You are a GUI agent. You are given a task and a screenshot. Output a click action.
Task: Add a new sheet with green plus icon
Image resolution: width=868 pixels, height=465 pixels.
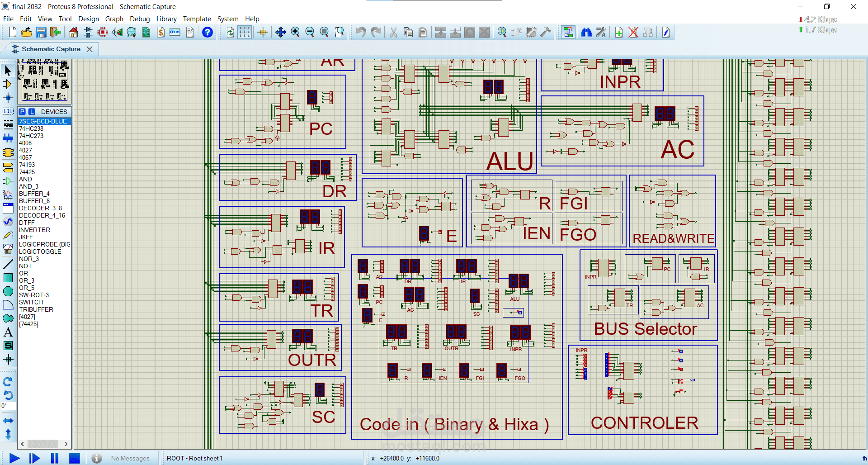619,32
